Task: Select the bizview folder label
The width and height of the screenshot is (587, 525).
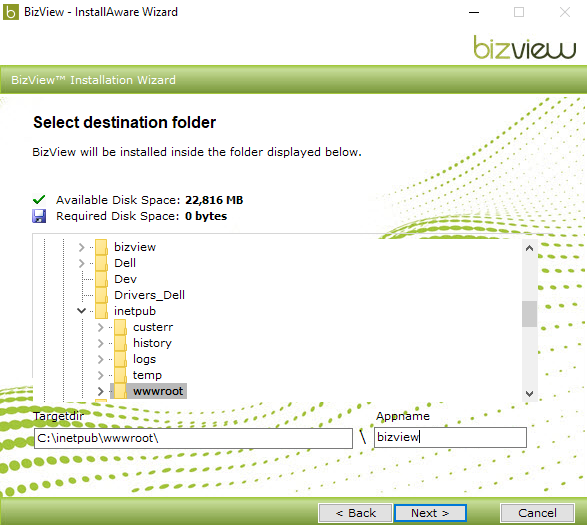Action: tap(135, 247)
